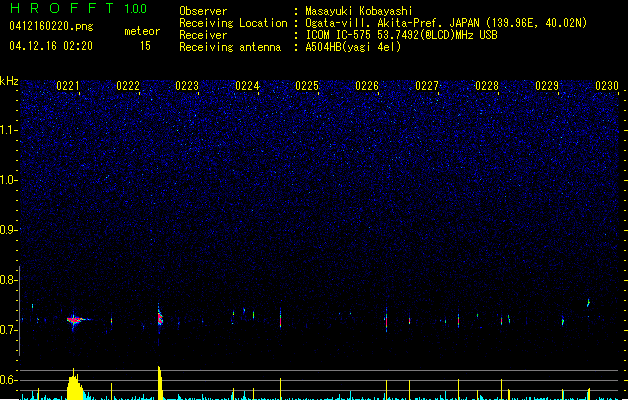629x400 pixels.
Task: Click the 0.8 kHz axis label
Action: pyautogui.click(x=8, y=280)
